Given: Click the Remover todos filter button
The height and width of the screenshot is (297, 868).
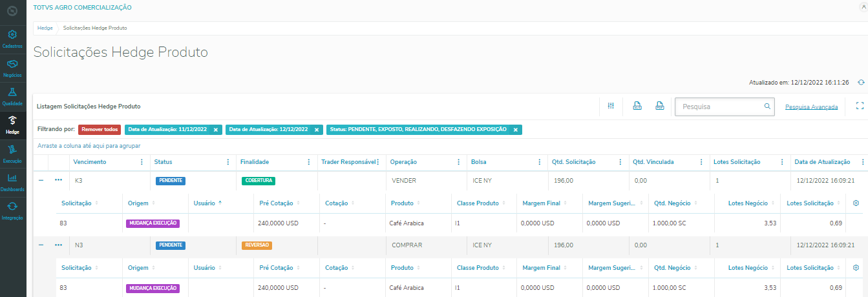Looking at the screenshot, I should click(100, 129).
